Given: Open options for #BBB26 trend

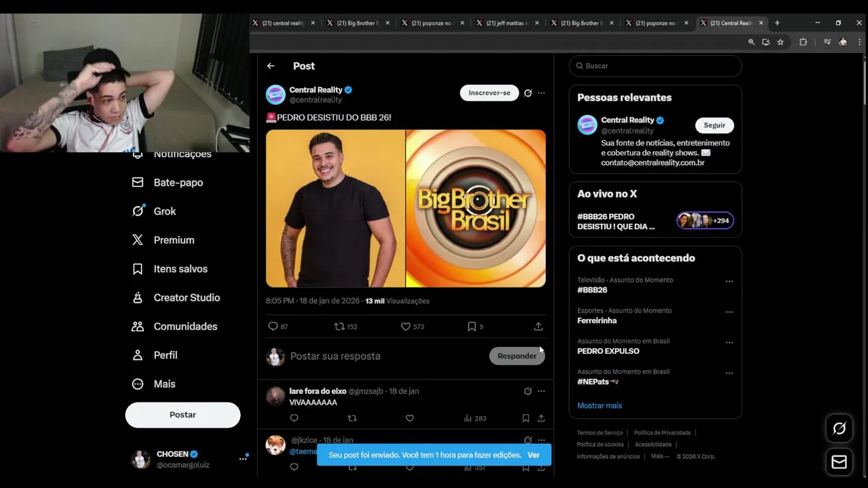Looking at the screenshot, I should point(729,281).
